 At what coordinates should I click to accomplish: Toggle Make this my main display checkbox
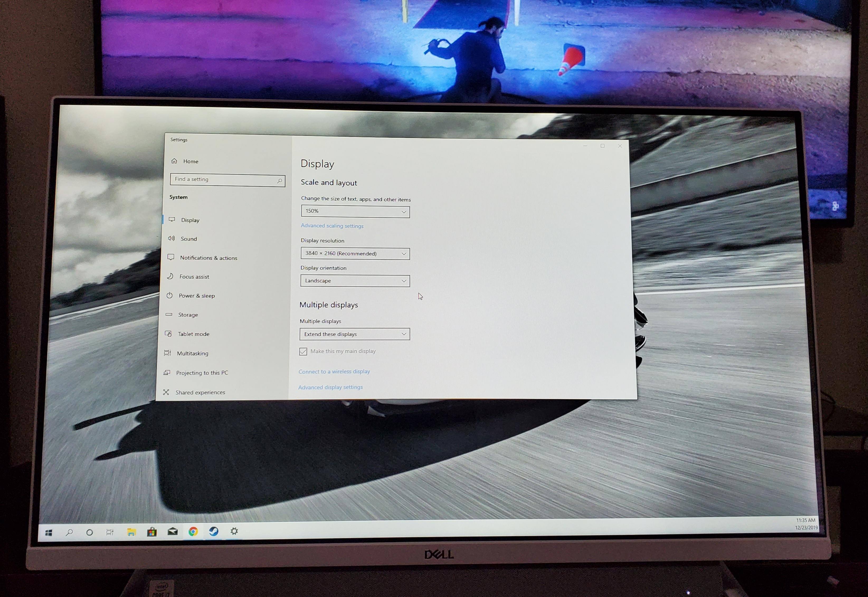tap(303, 352)
